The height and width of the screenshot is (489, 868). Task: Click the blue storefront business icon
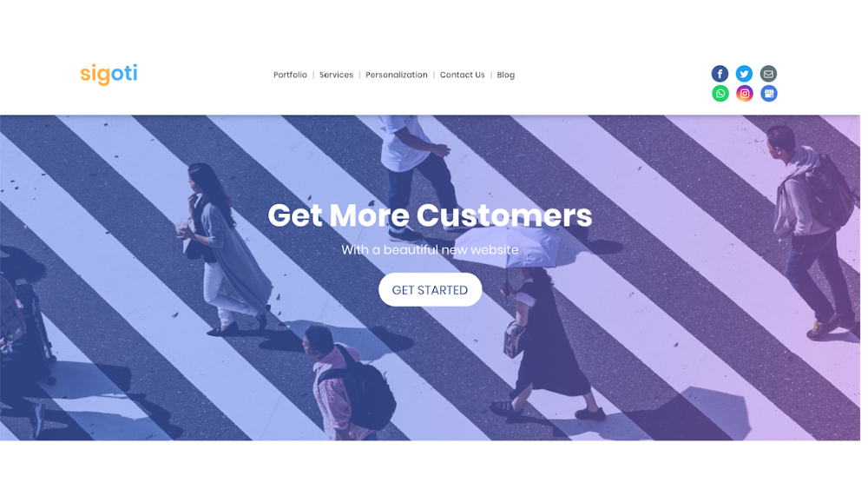pyautogui.click(x=769, y=94)
